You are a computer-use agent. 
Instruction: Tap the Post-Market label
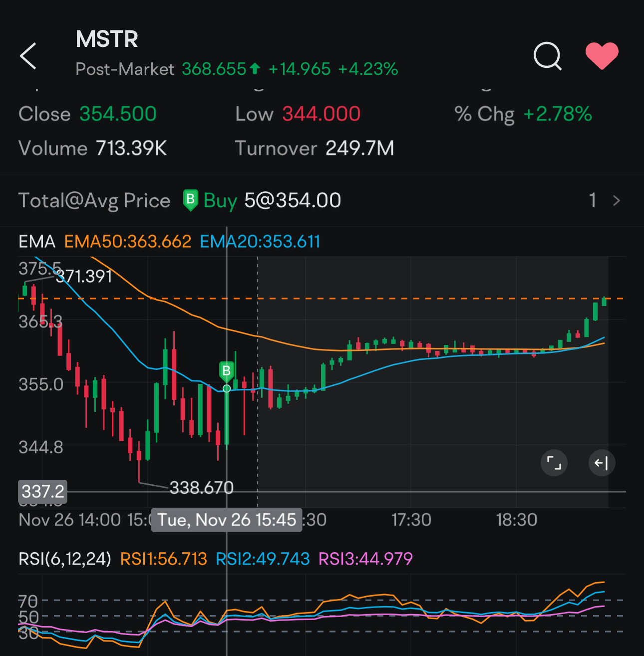pyautogui.click(x=125, y=69)
